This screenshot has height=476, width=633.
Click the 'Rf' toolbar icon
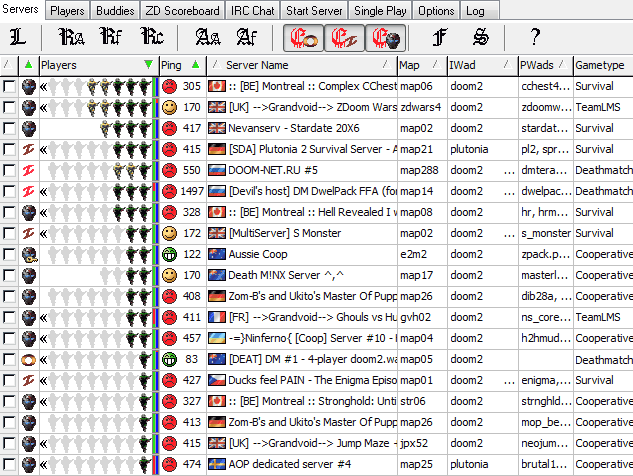pos(111,39)
